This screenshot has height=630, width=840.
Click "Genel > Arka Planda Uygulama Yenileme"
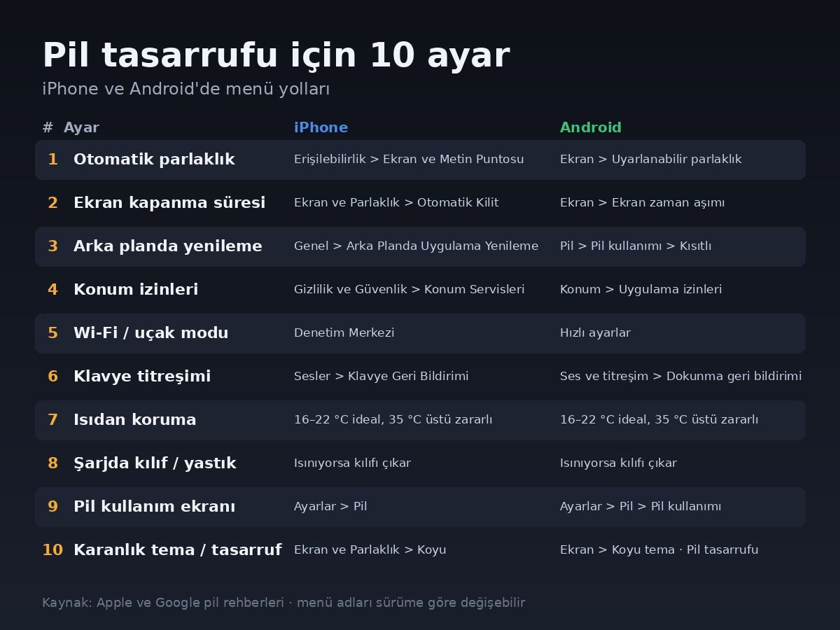click(x=416, y=246)
